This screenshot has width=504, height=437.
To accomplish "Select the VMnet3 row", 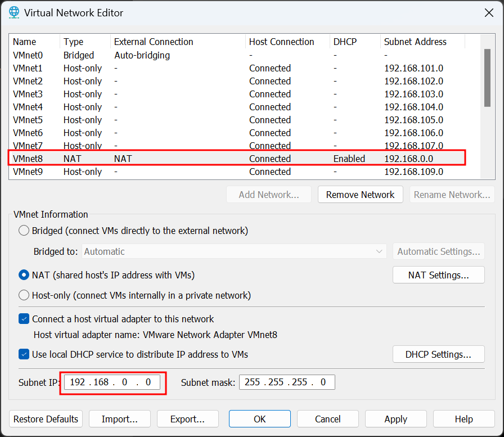I will click(x=237, y=94).
